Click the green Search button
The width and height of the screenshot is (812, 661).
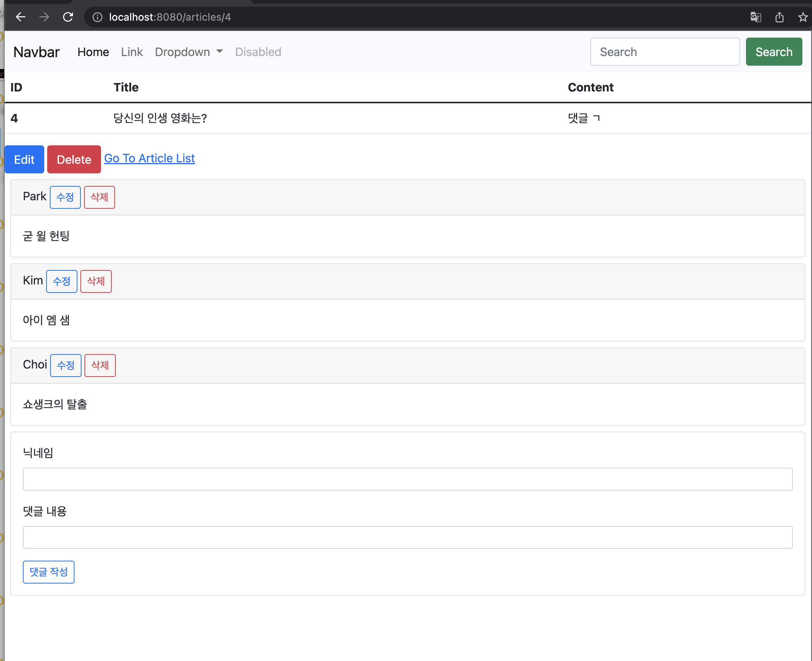tap(774, 52)
